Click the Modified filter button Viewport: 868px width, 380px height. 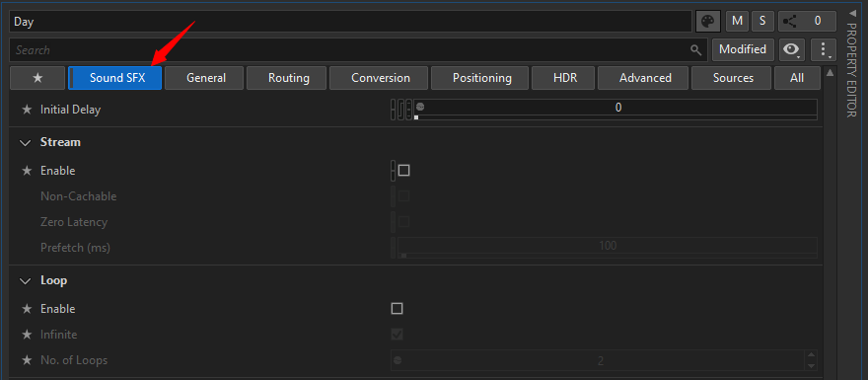click(x=743, y=50)
